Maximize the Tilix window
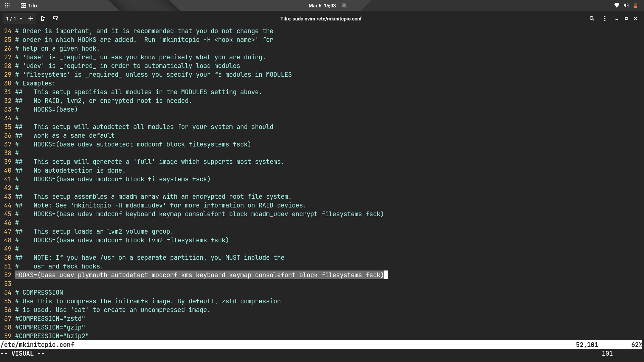 click(626, 18)
